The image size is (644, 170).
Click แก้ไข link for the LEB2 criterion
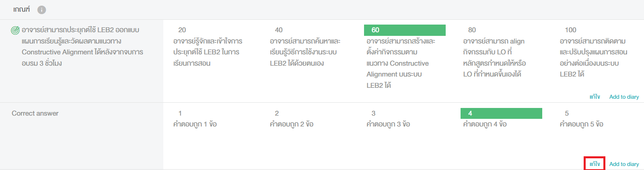(595, 97)
